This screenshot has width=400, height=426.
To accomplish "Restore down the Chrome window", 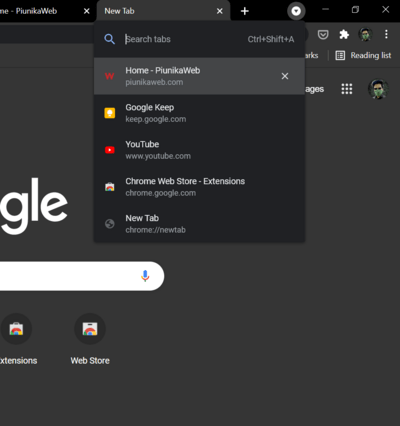I will click(x=355, y=10).
